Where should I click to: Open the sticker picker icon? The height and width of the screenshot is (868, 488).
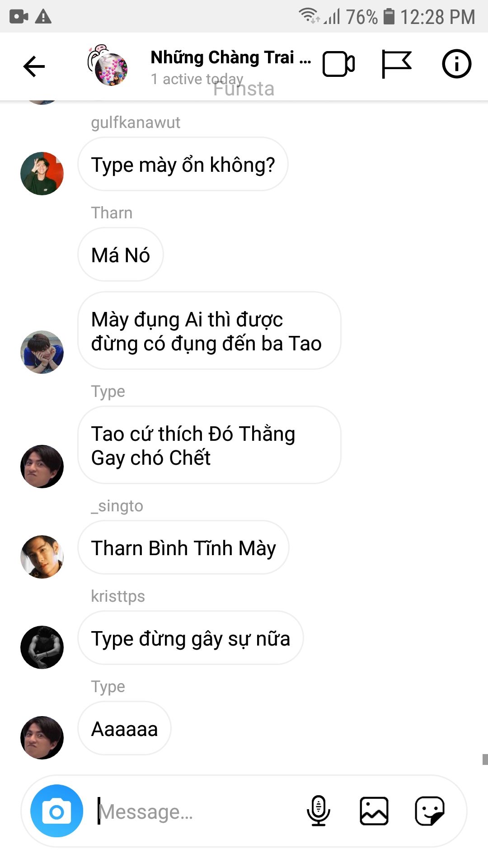(x=430, y=811)
